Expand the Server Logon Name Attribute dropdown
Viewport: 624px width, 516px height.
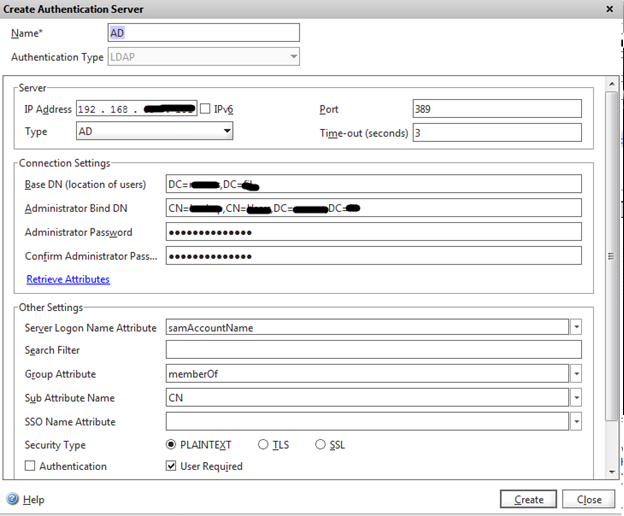[x=576, y=327]
